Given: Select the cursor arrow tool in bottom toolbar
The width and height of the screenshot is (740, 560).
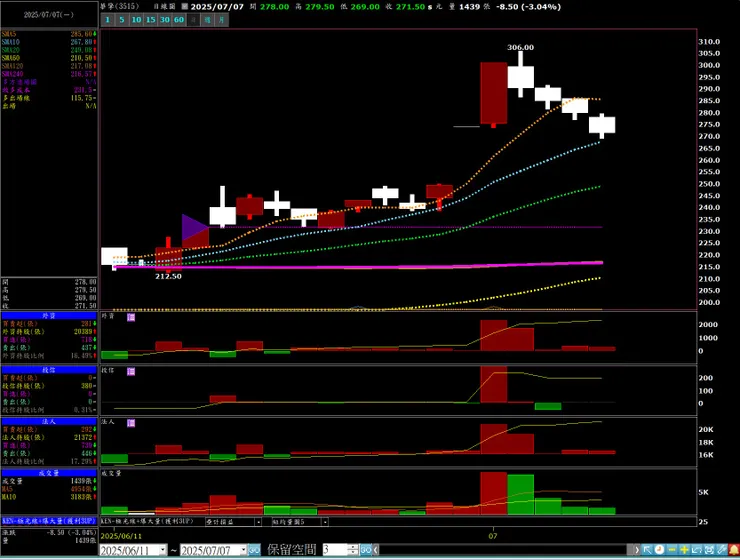Looking at the screenshot, I should [647, 550].
